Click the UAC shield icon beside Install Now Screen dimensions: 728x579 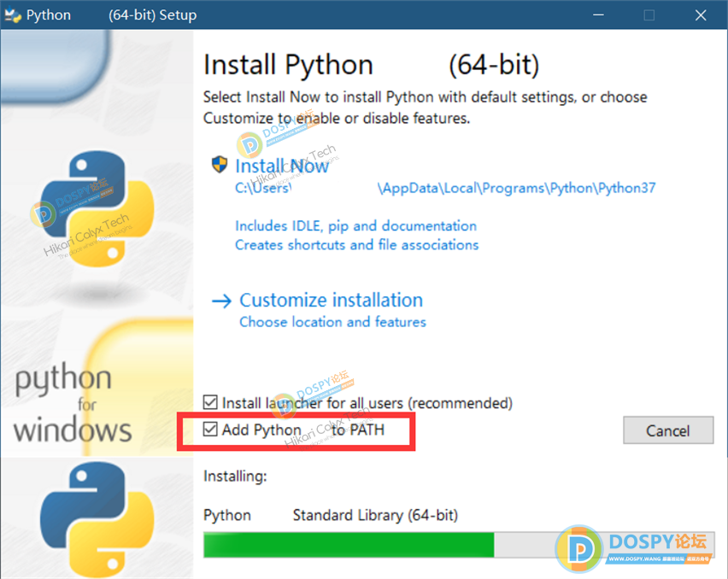click(x=219, y=164)
